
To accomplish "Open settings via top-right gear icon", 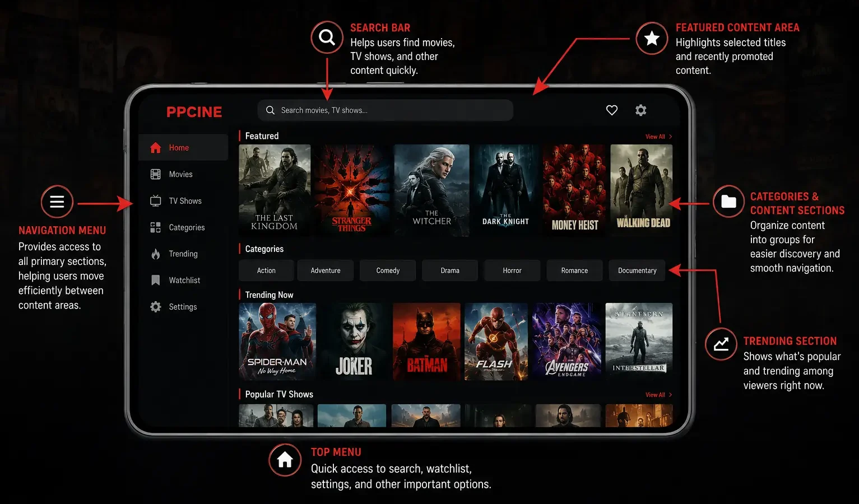I will click(x=641, y=110).
